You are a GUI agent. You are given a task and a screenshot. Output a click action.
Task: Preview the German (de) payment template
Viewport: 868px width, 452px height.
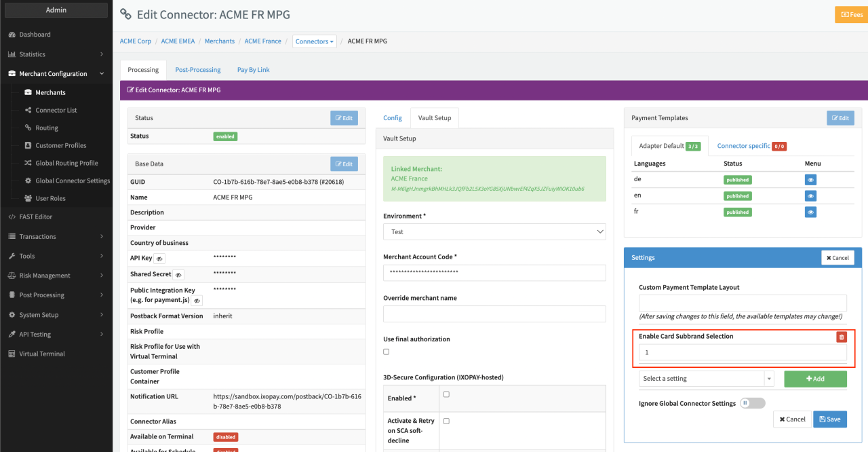point(810,180)
